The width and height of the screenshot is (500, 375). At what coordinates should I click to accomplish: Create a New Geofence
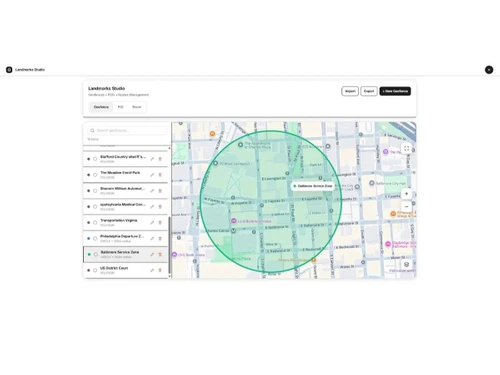coord(395,91)
